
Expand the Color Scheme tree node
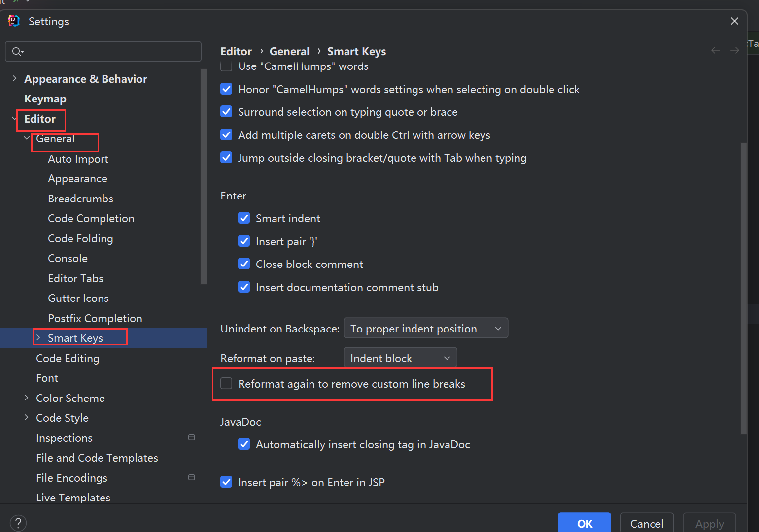[x=27, y=398]
